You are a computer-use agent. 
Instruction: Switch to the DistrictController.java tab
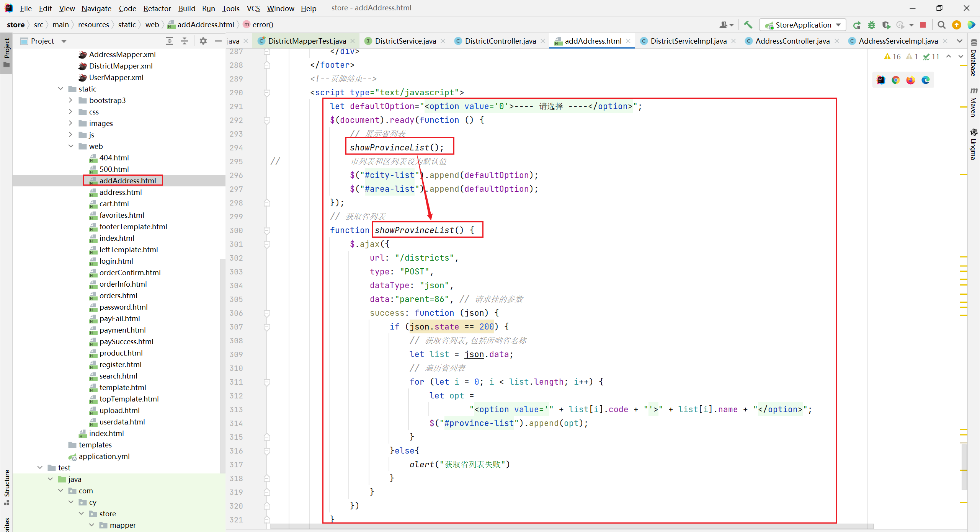[500, 41]
